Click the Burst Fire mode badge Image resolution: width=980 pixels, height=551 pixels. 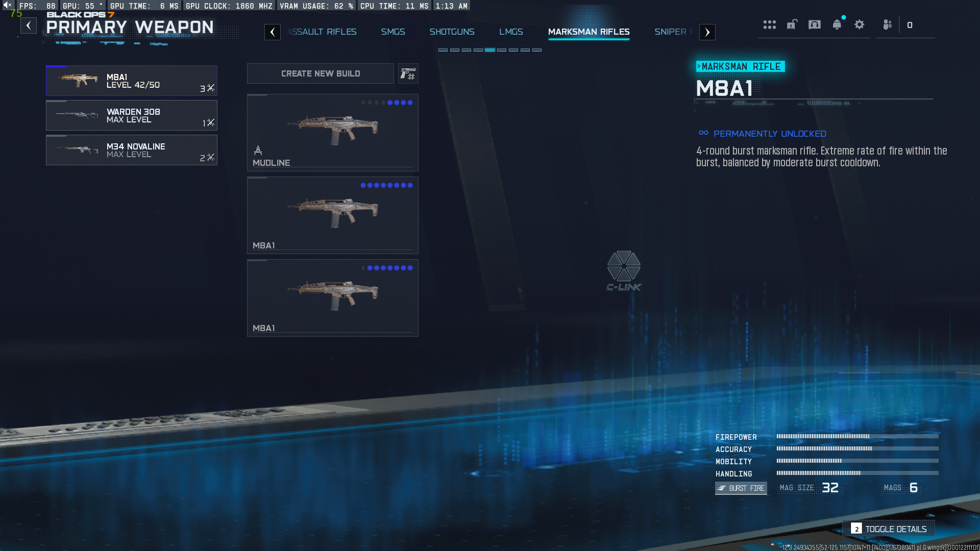coord(741,488)
